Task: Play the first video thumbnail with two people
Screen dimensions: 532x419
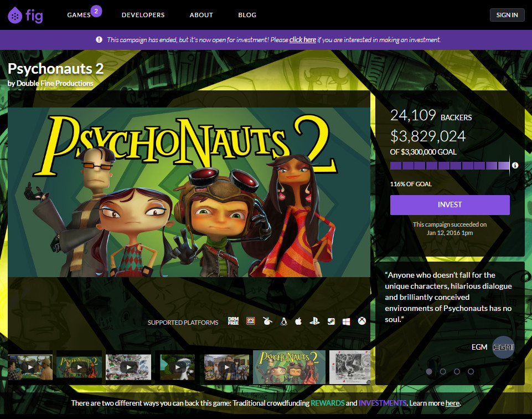Action: tap(30, 367)
